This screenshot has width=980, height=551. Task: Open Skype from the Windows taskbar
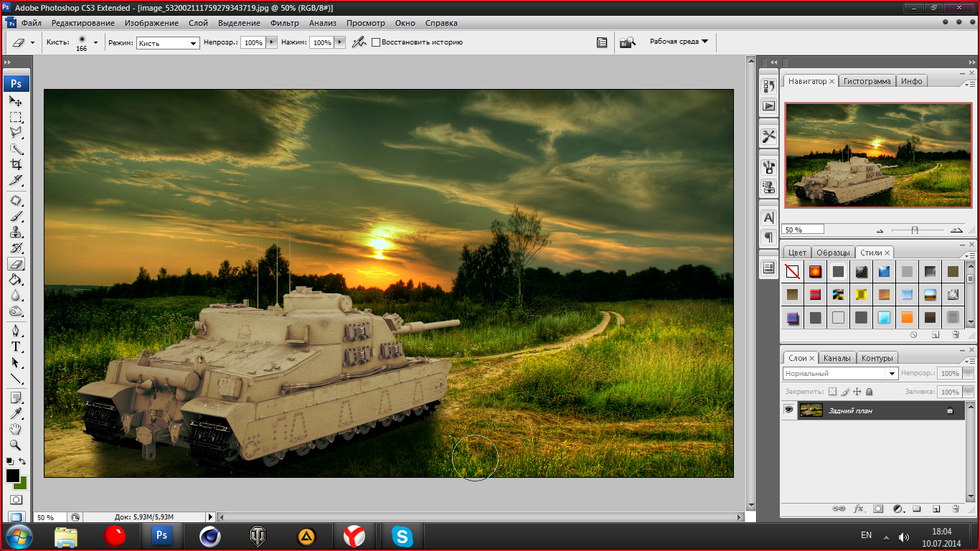[x=402, y=535]
